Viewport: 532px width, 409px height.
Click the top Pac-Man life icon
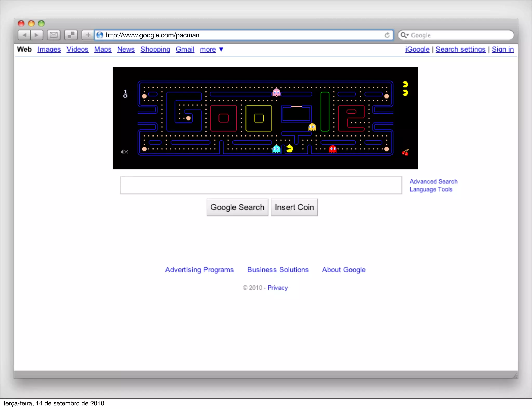pos(405,84)
